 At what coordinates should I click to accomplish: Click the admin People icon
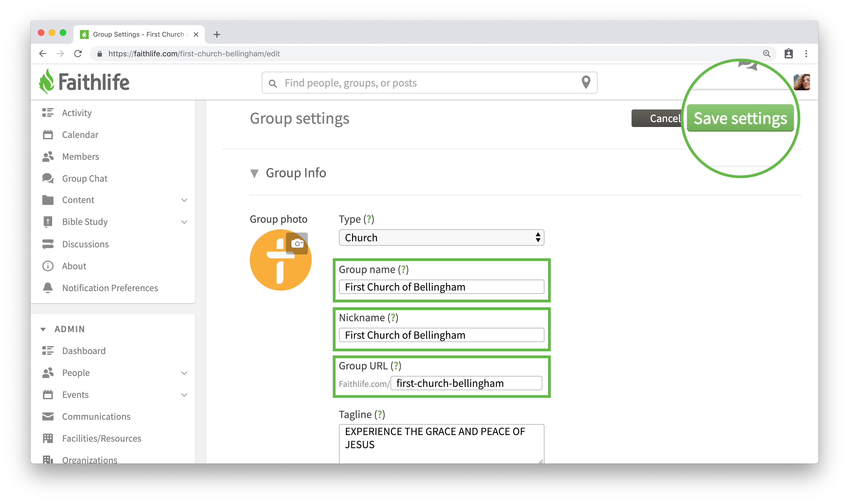(48, 373)
